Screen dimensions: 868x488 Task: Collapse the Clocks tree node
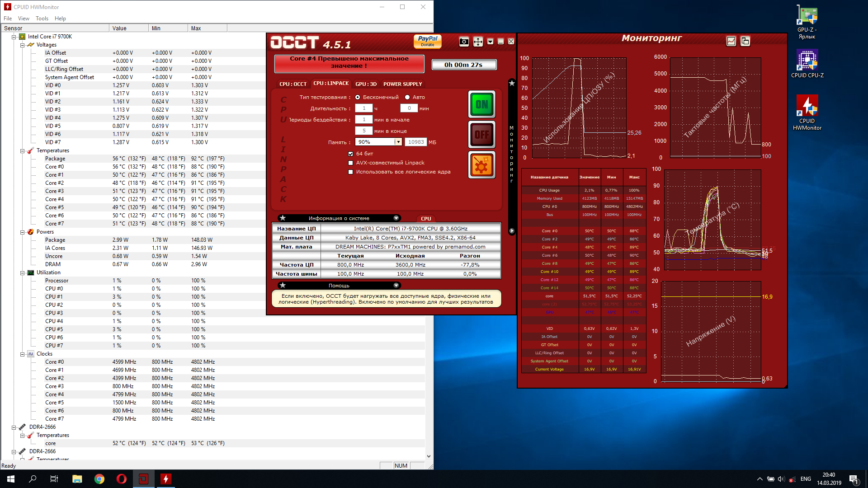(22, 354)
